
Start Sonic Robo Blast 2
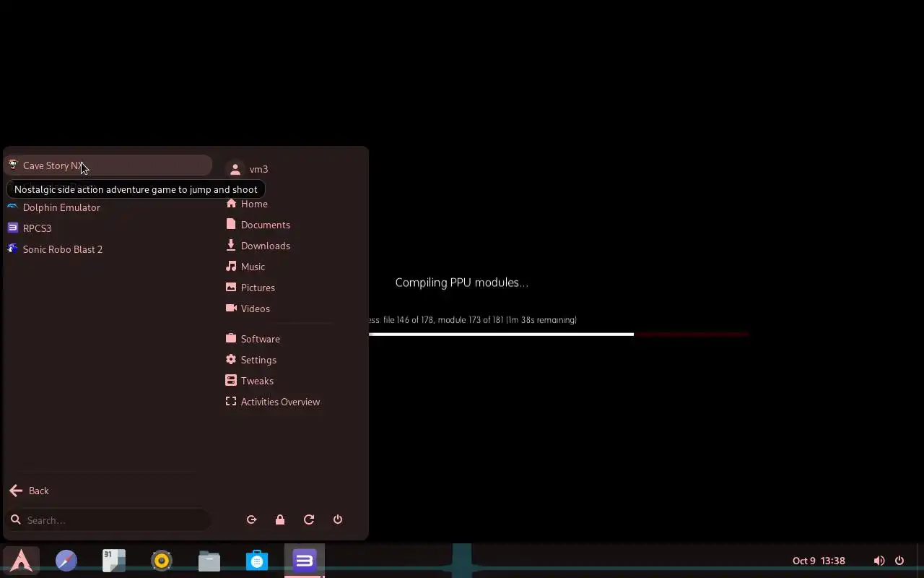tap(108, 249)
